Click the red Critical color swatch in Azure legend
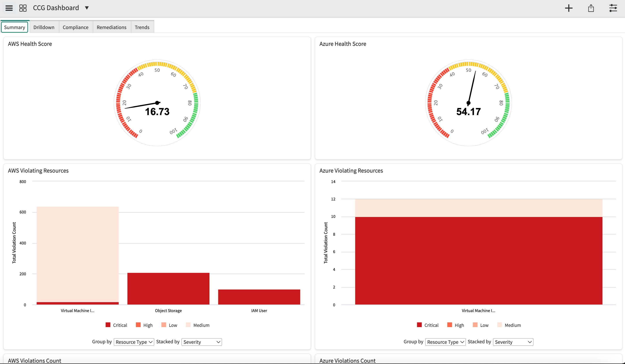 point(419,325)
